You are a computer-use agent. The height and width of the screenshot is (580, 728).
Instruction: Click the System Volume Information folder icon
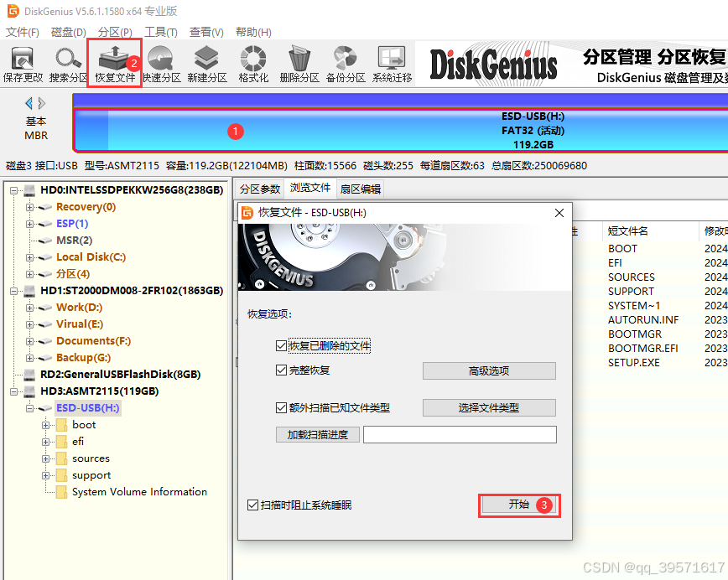61,492
